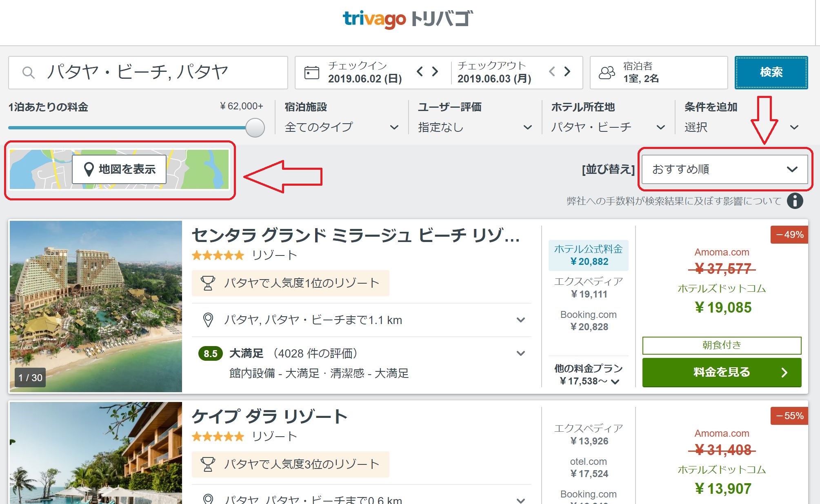Screen dimensions: 820x504
Task: Open the ケイプ ダラ リゾート hotel photo
Action: pos(96,453)
